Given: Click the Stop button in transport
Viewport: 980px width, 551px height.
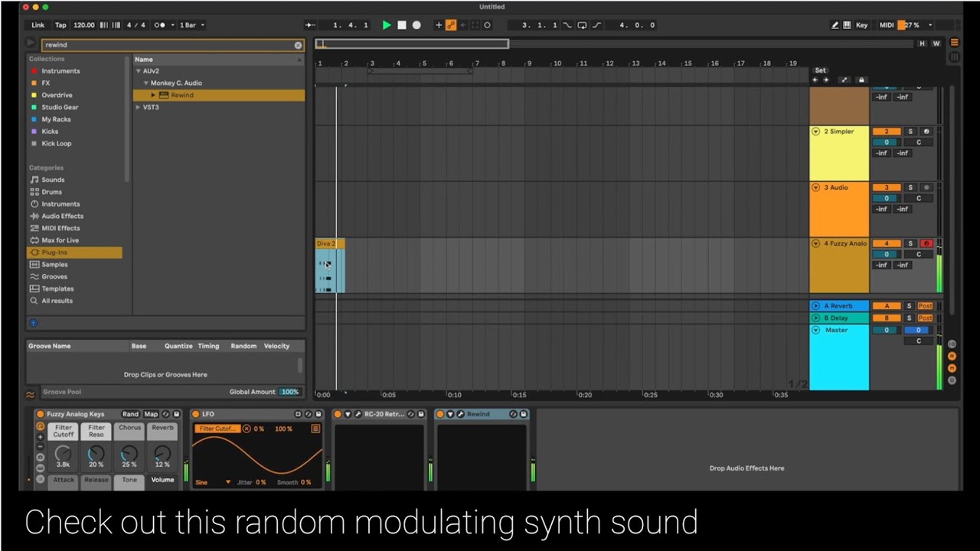Looking at the screenshot, I should pyautogui.click(x=401, y=25).
